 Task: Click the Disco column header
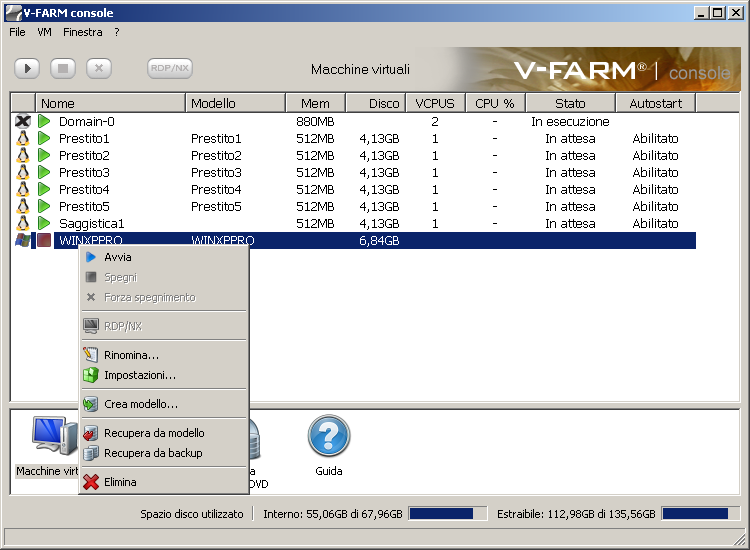point(375,103)
